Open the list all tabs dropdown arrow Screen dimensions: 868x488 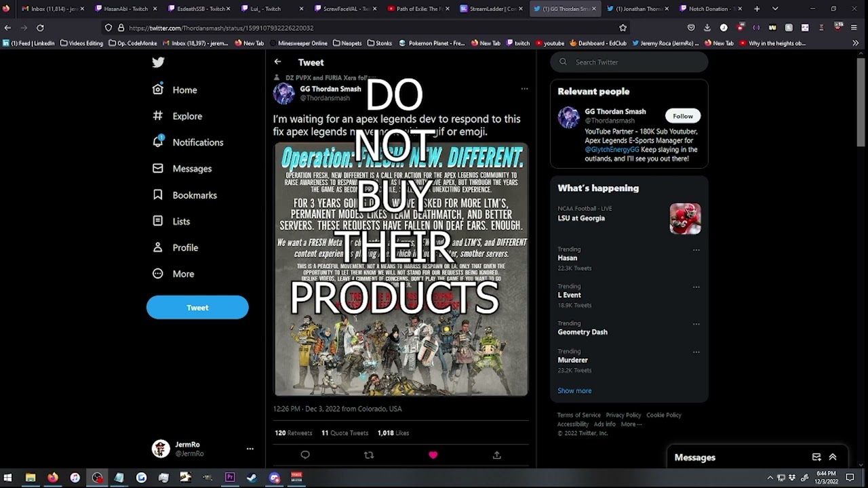point(775,9)
